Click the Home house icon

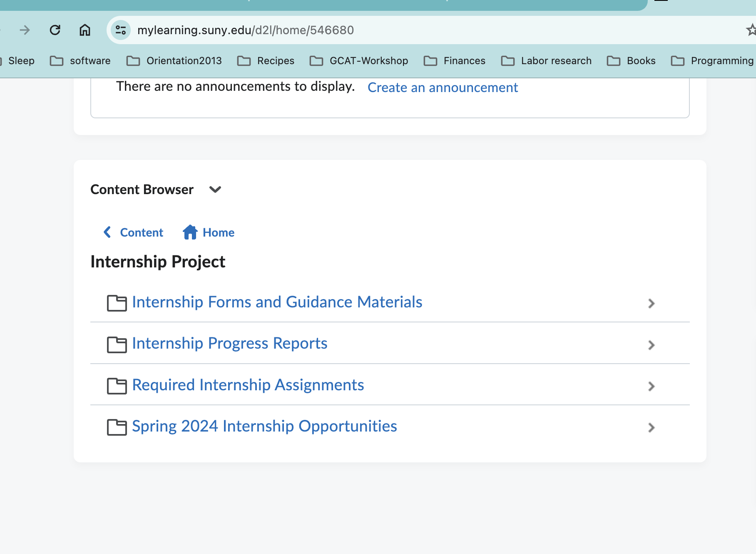[x=190, y=232]
